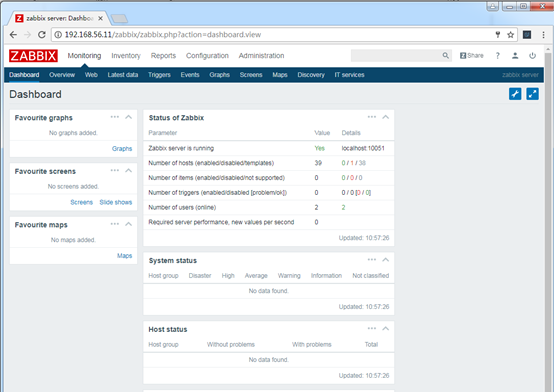554x392 pixels.
Task: Select the Dashboard submenu tab
Action: [24, 75]
